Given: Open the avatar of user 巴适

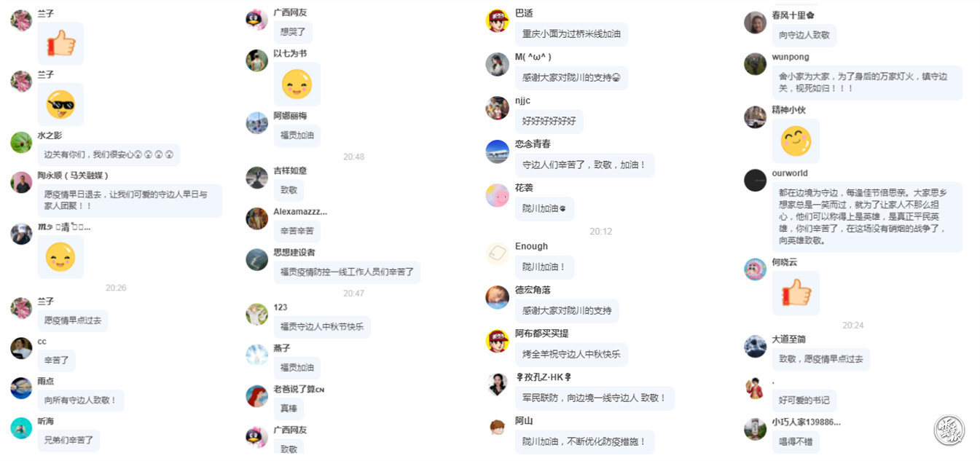Looking at the screenshot, I should point(497,20).
